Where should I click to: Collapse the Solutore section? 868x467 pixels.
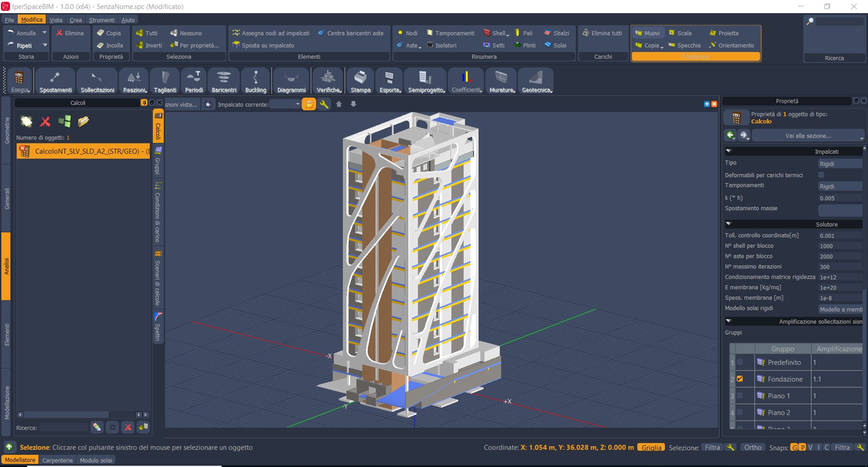[x=729, y=224]
